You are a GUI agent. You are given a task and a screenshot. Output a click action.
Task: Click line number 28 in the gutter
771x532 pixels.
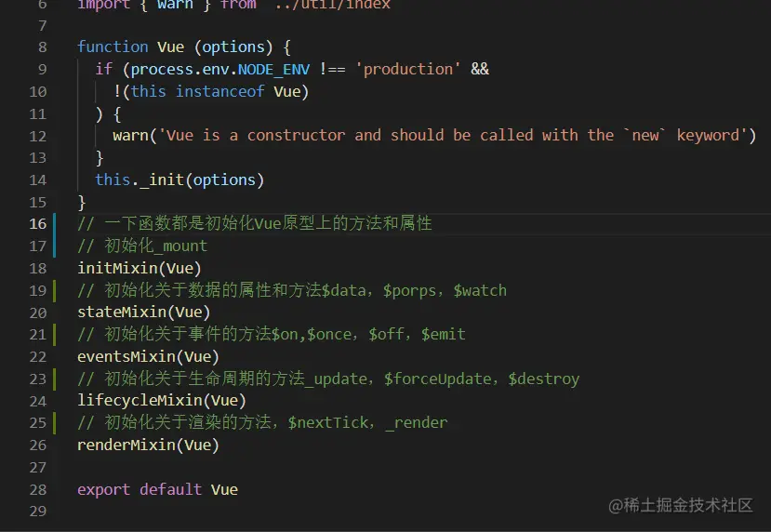38,489
